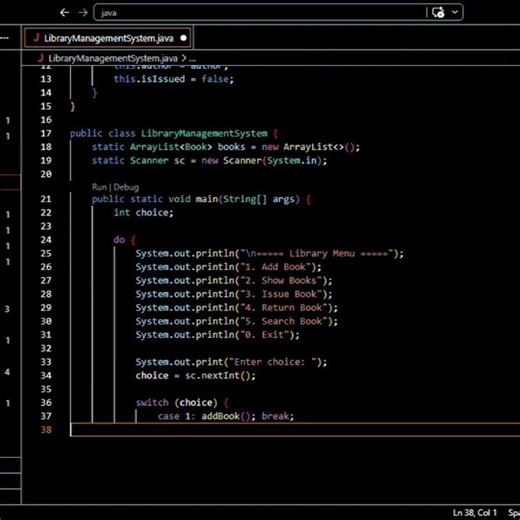Click the Run CodeLens above main
Screen dimensions: 520x520
point(99,187)
